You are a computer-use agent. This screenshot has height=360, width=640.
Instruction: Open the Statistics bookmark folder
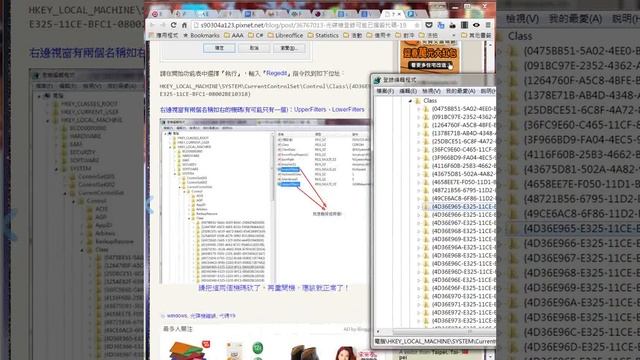click(x=323, y=36)
